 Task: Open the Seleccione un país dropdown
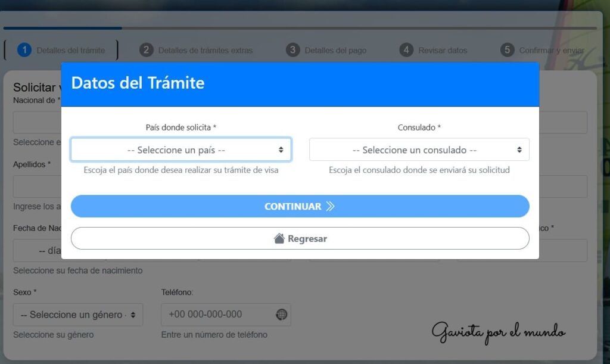tap(180, 149)
